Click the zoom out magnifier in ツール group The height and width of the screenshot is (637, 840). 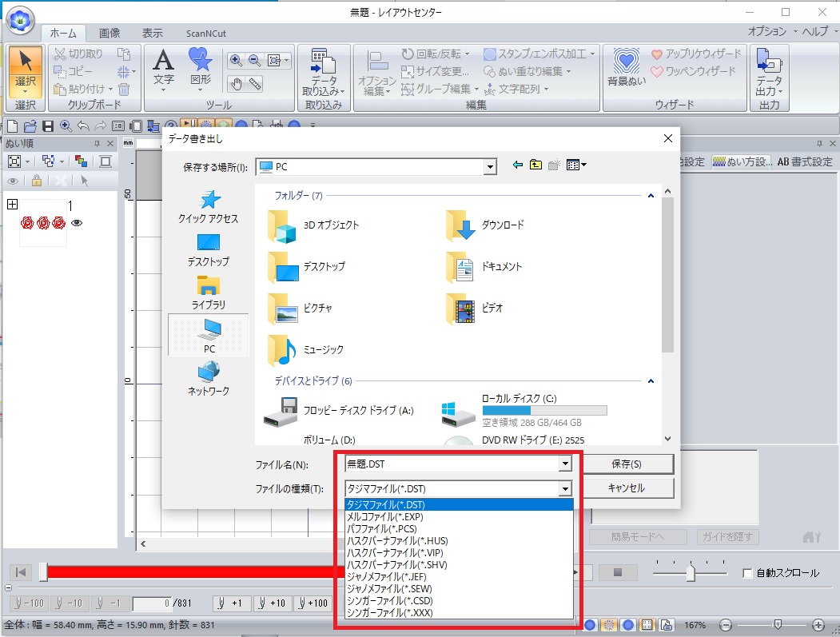254,61
